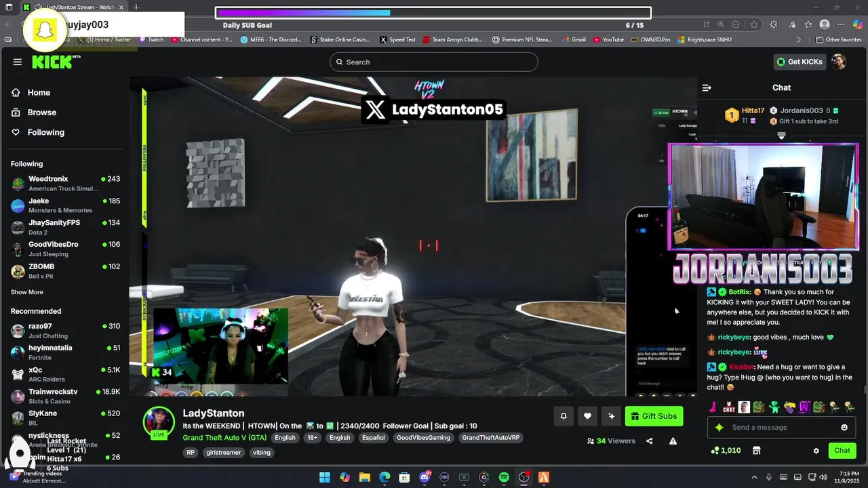Viewport: 868px width, 488px height.
Task: Open SlyKane recommended channel
Action: coord(65,418)
